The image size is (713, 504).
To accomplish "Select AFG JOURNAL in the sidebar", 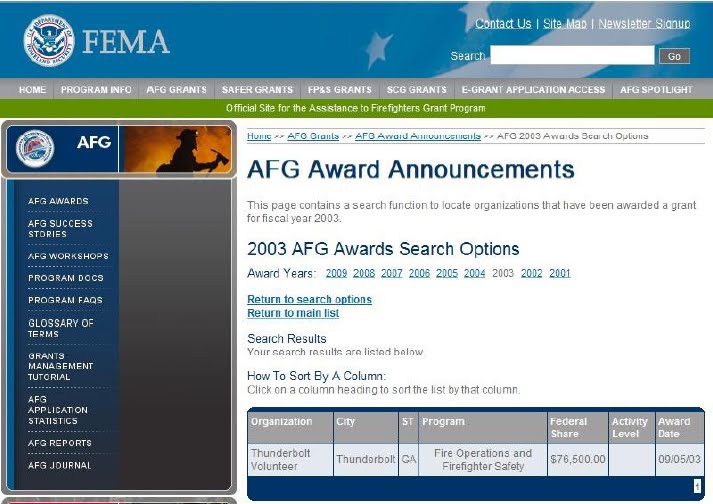I will coord(60,465).
